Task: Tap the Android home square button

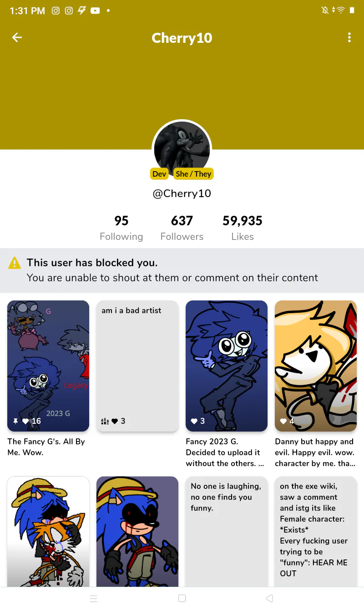Action: (x=182, y=599)
